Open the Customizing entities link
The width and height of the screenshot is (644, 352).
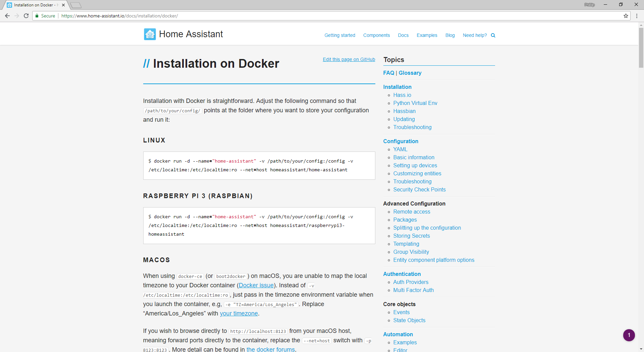[417, 173]
